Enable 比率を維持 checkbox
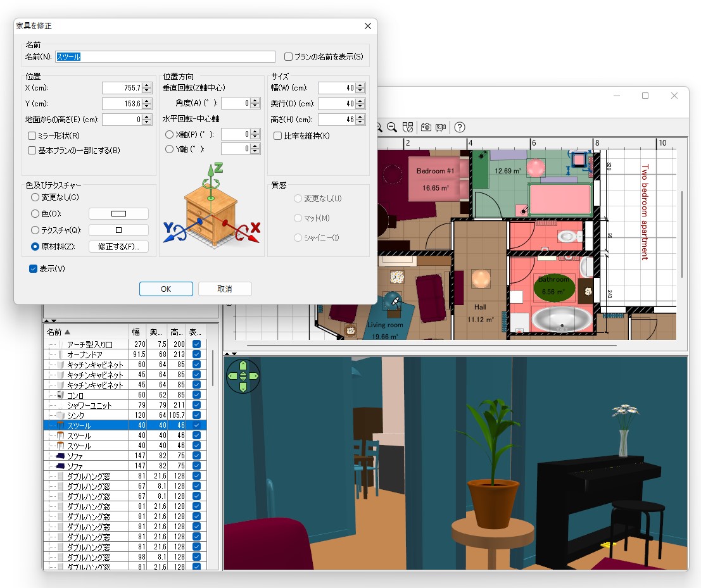Image resolution: width=701 pixels, height=588 pixels. (277, 135)
